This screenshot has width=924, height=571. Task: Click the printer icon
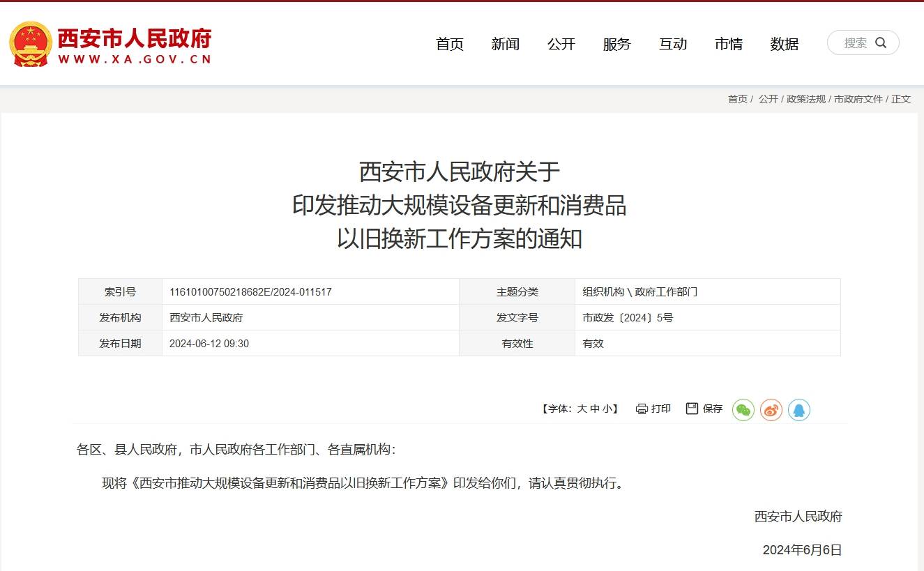642,409
